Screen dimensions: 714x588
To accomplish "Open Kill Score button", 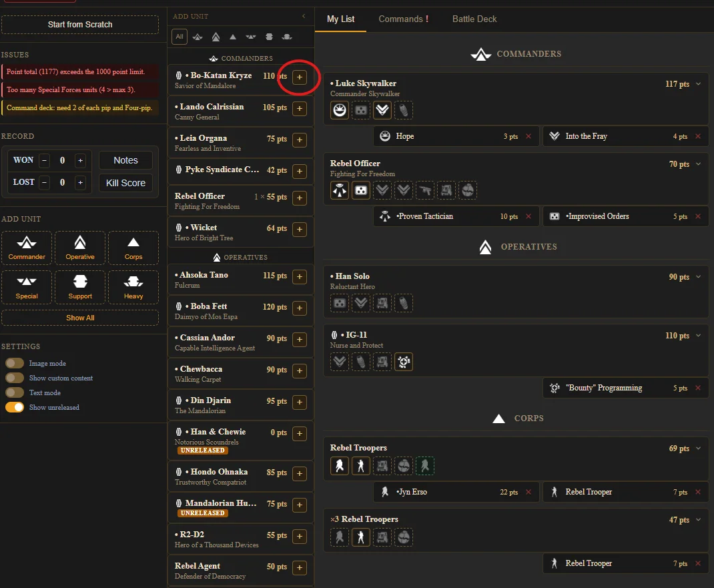I will 125,183.
